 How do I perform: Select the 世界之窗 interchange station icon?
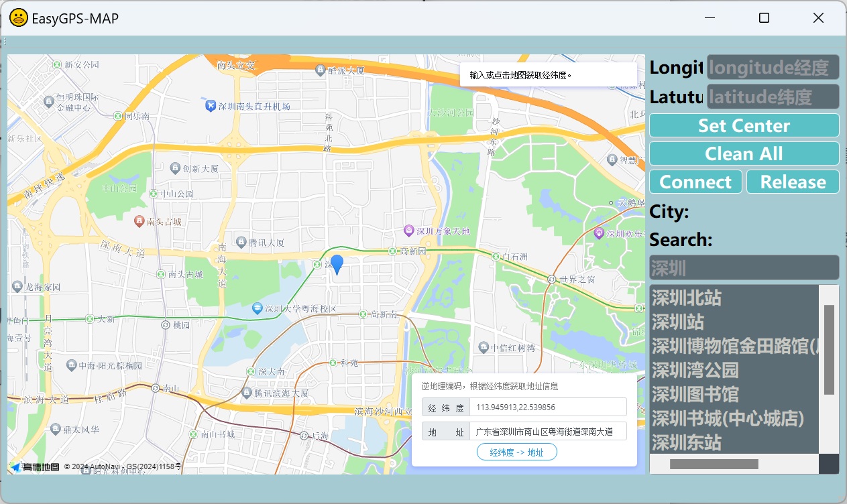pyautogui.click(x=551, y=279)
